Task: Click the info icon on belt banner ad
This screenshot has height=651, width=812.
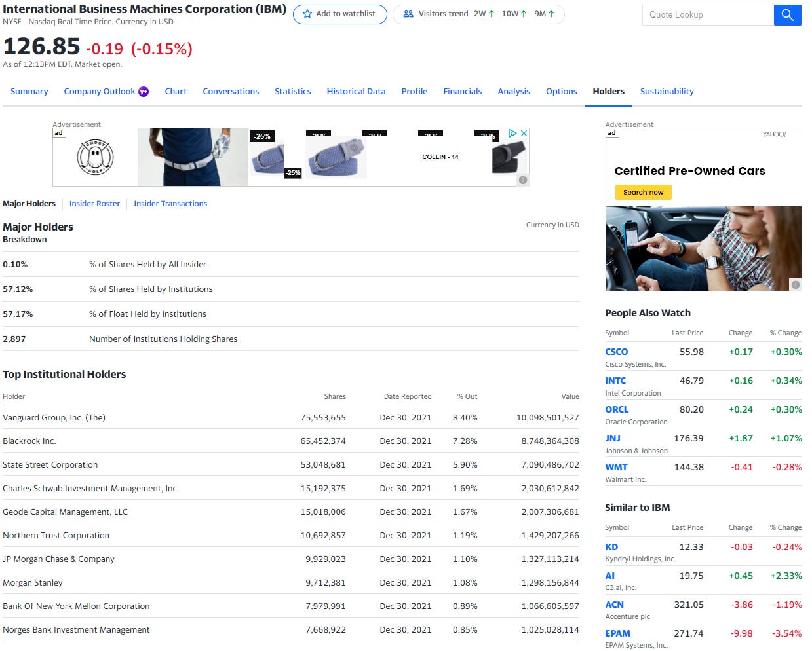Action: coord(522,180)
